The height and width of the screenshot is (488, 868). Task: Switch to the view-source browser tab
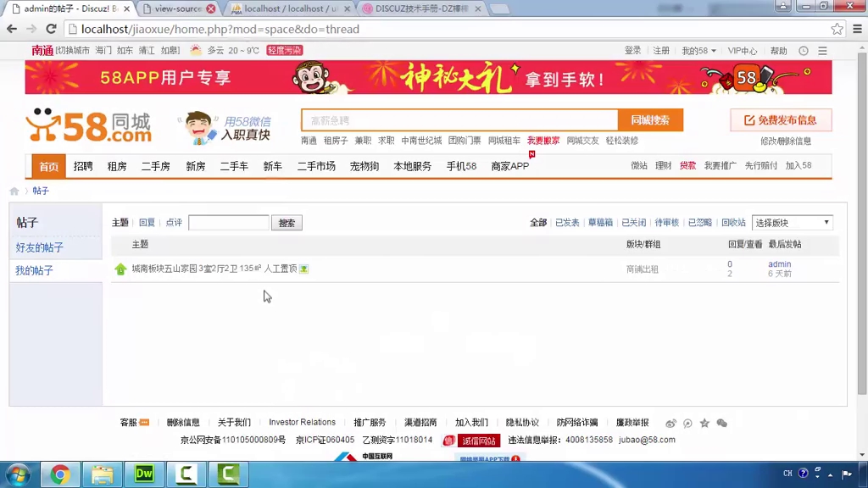click(178, 8)
